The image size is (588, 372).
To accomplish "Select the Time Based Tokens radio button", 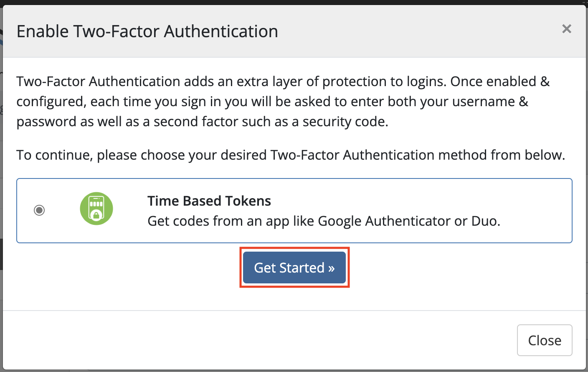I will 39,210.
